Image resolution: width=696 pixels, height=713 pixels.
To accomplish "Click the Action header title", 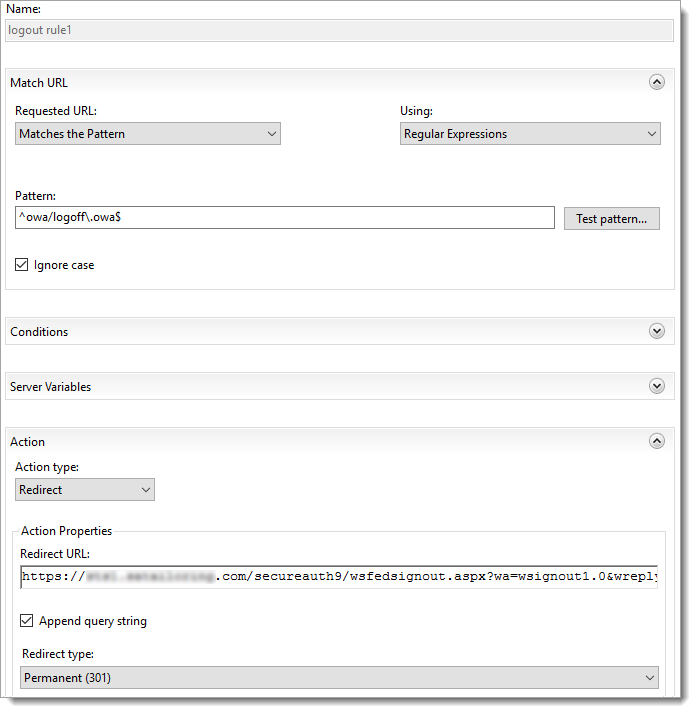I will click(x=27, y=442).
